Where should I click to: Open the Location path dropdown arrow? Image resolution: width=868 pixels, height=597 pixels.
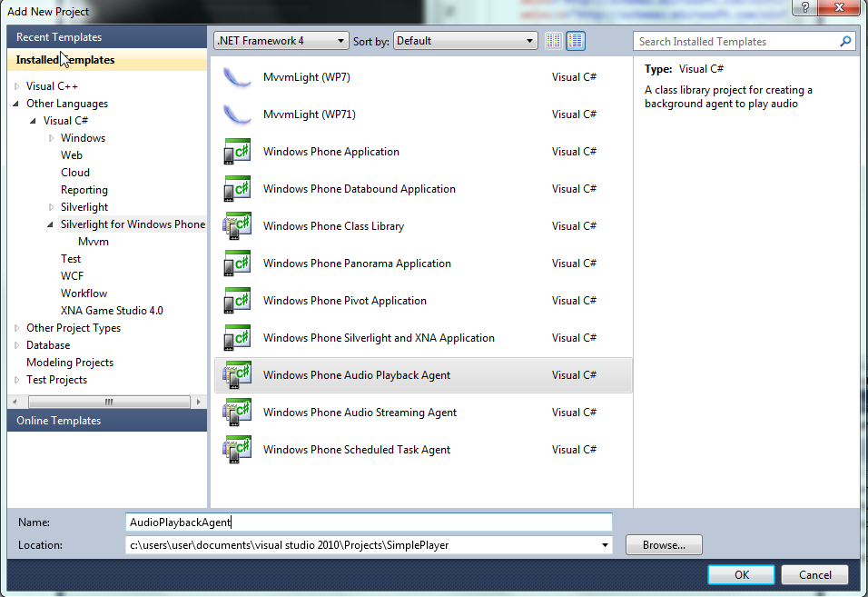click(605, 545)
